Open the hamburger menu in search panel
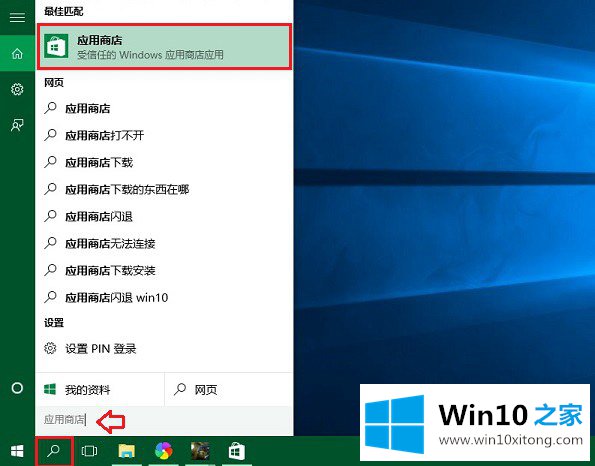The height and width of the screenshot is (466, 595). point(17,17)
